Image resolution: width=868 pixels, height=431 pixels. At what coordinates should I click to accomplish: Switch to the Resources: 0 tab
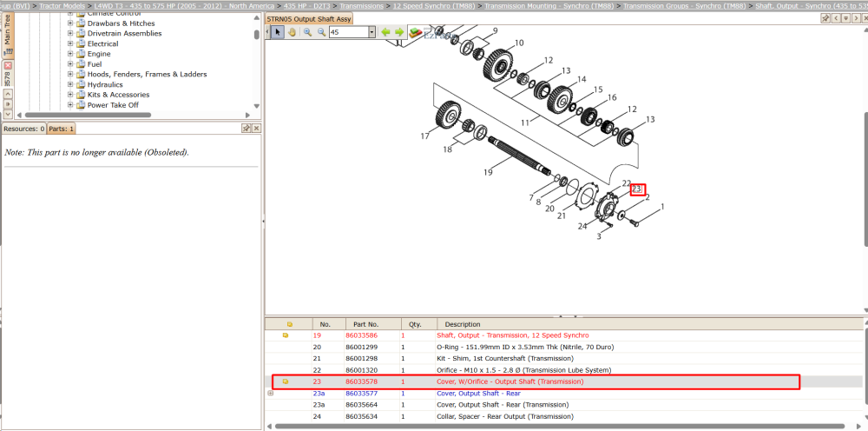click(23, 129)
